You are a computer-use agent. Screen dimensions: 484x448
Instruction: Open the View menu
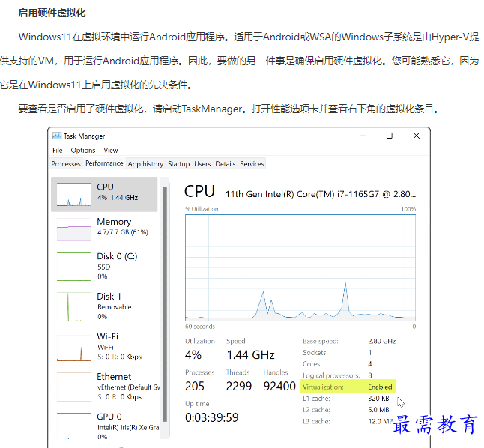click(110, 151)
